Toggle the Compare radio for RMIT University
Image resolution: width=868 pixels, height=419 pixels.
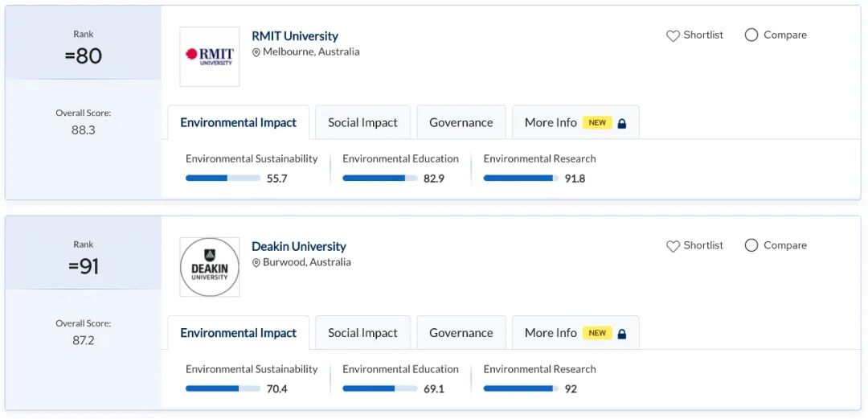[751, 35]
